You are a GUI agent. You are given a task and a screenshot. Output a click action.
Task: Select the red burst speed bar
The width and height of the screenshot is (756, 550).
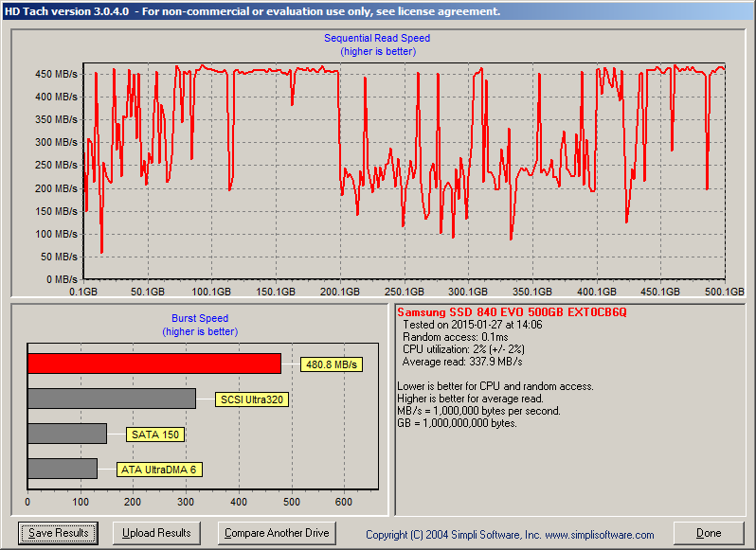[x=154, y=364]
